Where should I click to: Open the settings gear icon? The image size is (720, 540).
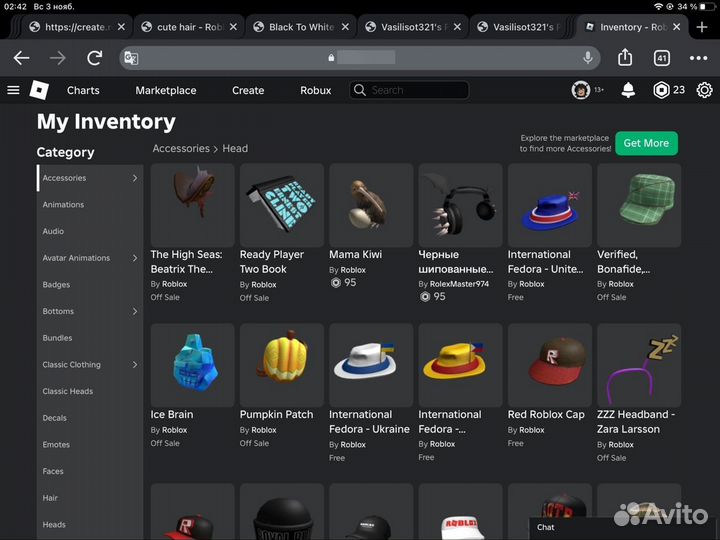[x=704, y=90]
